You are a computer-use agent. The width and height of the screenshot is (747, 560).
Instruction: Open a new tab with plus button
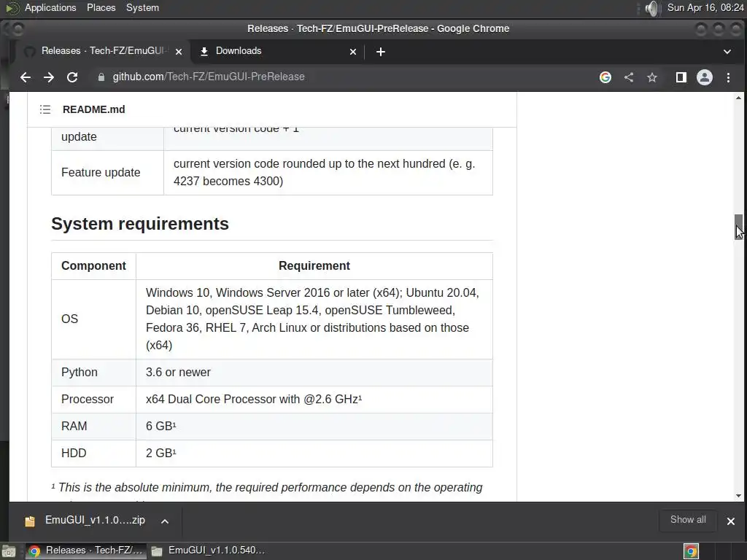[x=381, y=52]
